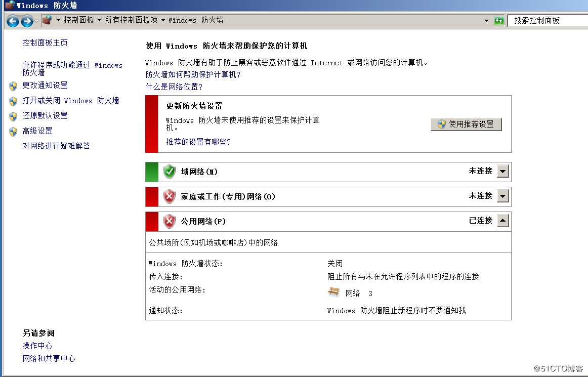
Task: Click the 网络 3 network name
Action: tap(359, 294)
